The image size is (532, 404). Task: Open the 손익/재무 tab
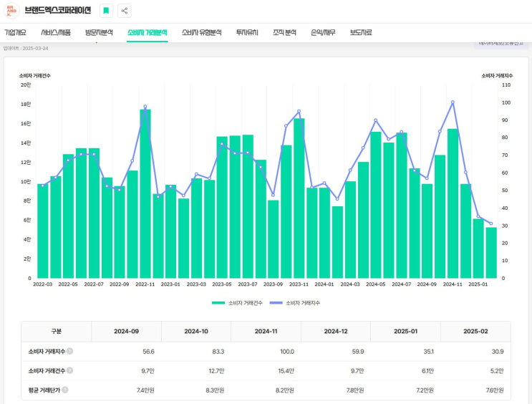coord(323,33)
